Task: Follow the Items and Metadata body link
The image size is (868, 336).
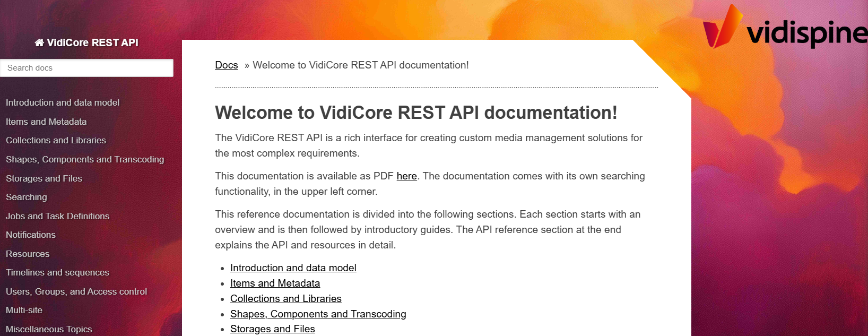Action: (275, 283)
